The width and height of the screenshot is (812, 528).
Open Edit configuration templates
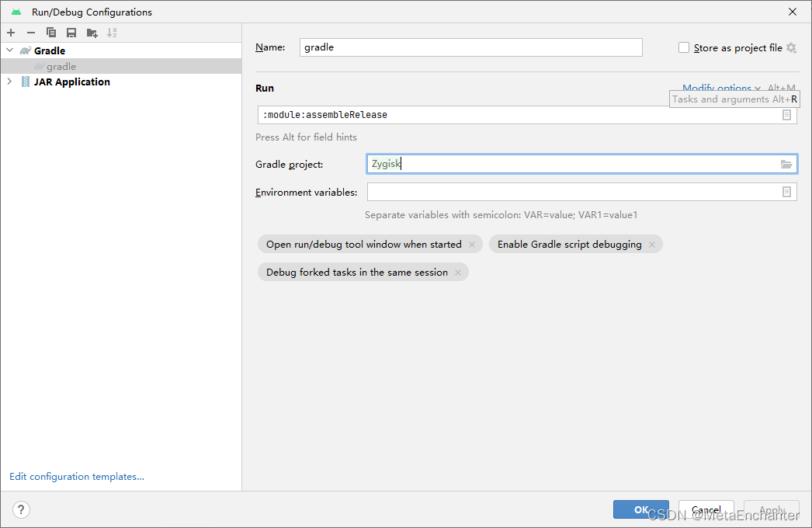point(76,476)
